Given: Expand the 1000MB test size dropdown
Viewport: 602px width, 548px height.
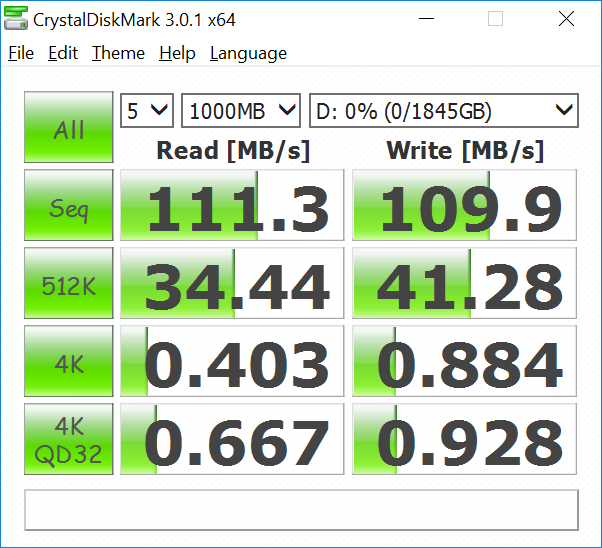Looking at the screenshot, I should 241,111.
